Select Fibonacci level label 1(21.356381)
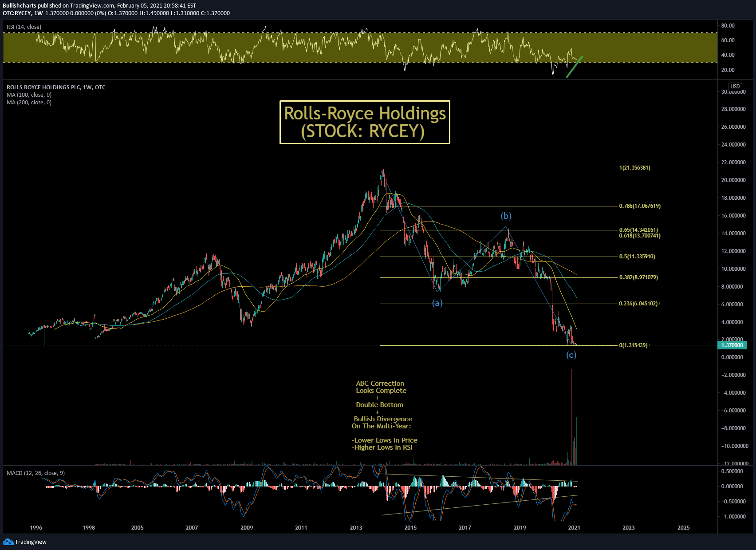The height and width of the screenshot is (550, 756). 635,168
